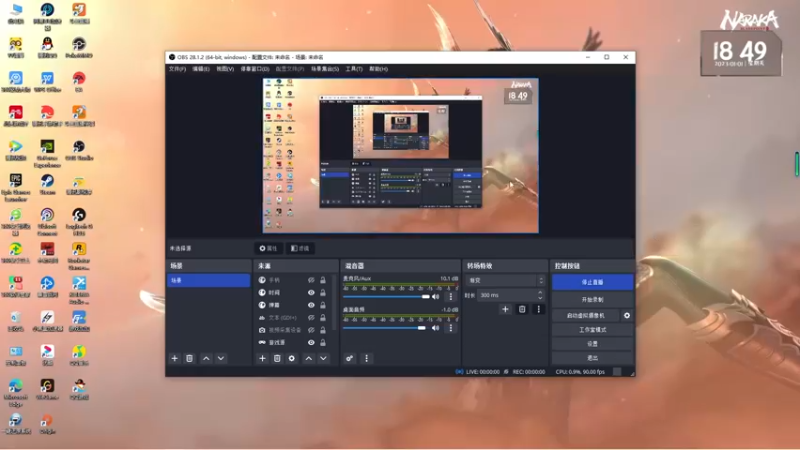Move the scene up in the Scenes panel
Image resolution: width=800 pixels, height=450 pixels.
206,358
